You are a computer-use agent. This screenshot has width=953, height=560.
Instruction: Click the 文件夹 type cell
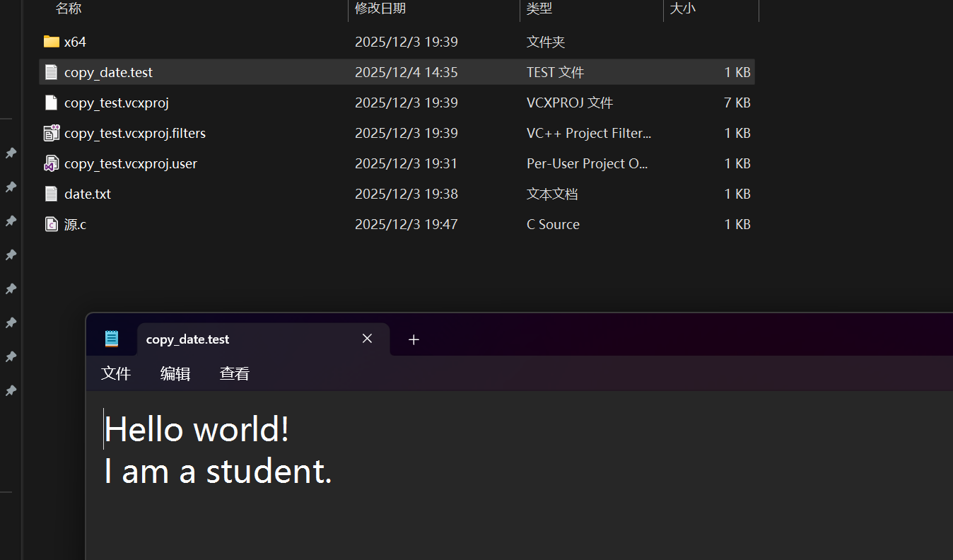click(x=546, y=42)
